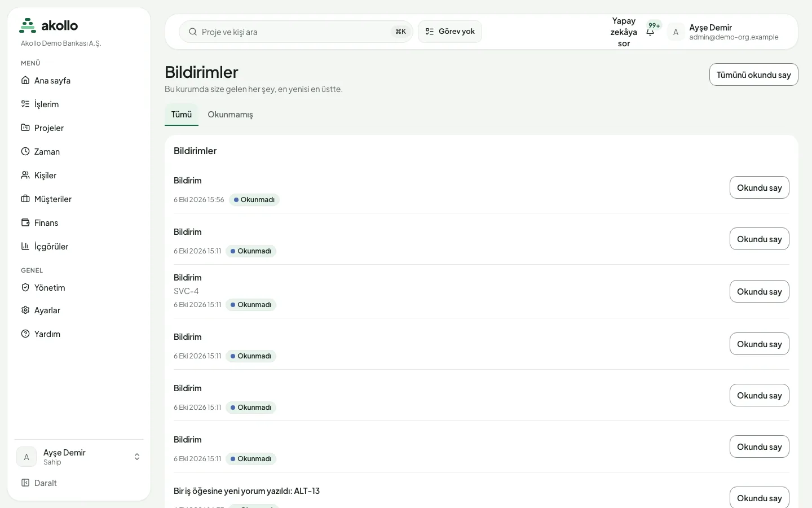Screen dimensions: 812x508
Task: Click Tümünü okundu say button
Action: tap(753, 75)
